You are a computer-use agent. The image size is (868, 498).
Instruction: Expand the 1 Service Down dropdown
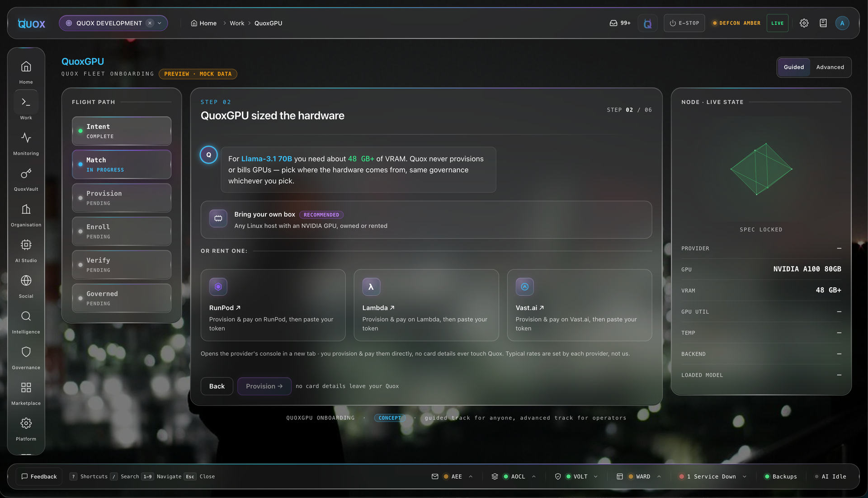(x=744, y=476)
